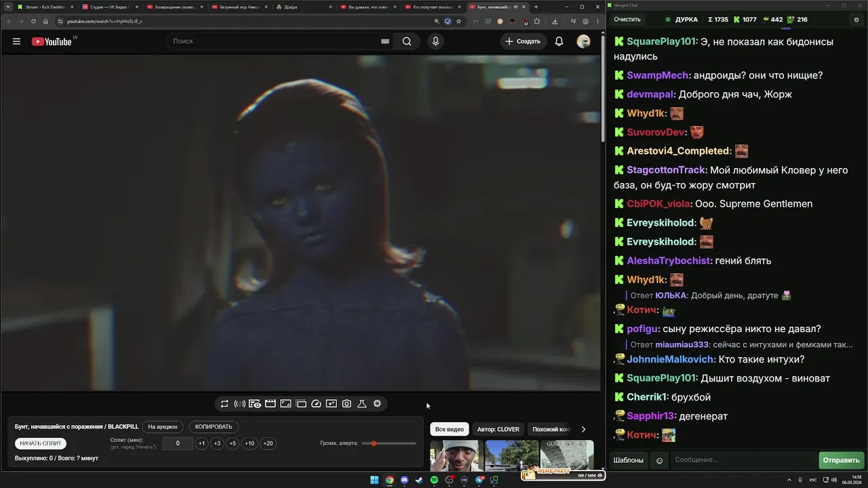Click the clapperboard icon in video toolbar
Screen dimensions: 868x488
pos(270,404)
